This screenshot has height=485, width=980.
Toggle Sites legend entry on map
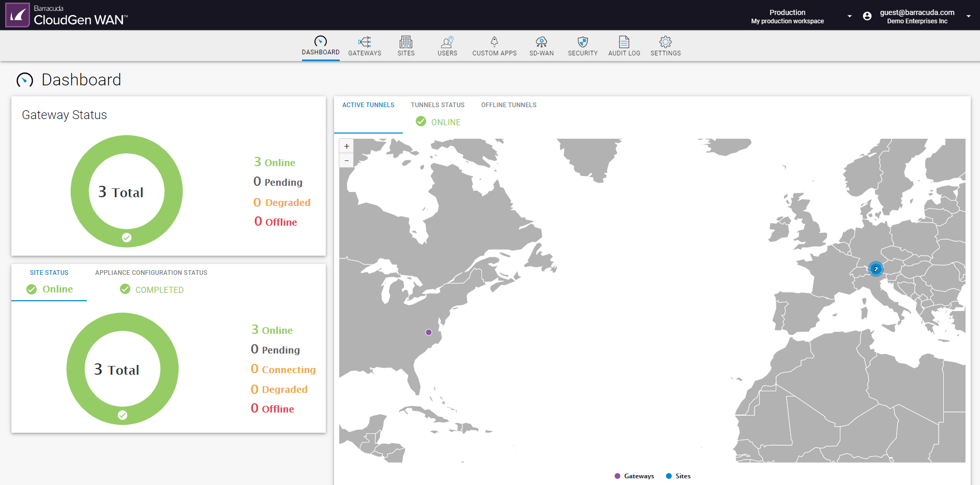point(678,476)
